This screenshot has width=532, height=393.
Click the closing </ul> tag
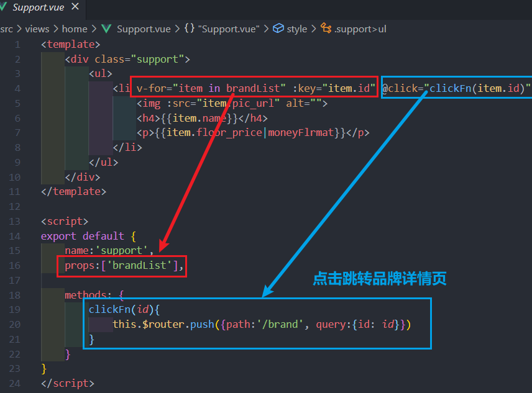[104, 162]
